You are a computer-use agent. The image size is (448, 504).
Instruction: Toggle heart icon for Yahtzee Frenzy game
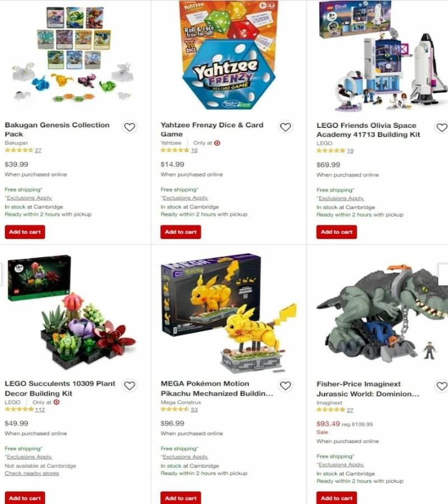[x=286, y=127]
